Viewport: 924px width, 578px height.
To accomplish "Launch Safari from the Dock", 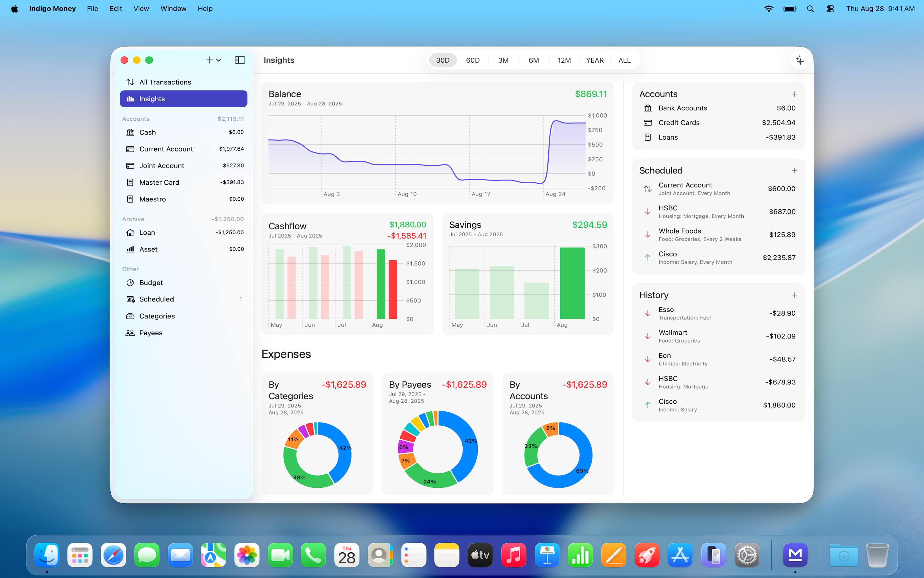I will 113,555.
